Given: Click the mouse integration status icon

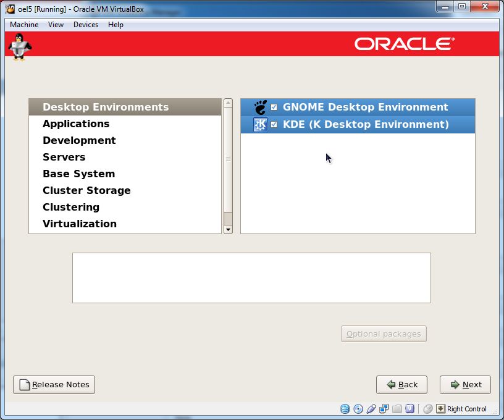Looking at the screenshot, I should point(428,409).
